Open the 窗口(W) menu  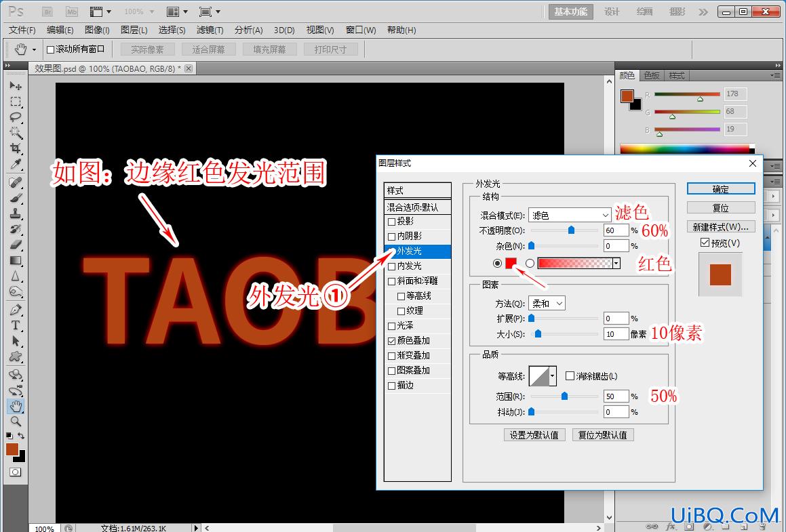361,30
